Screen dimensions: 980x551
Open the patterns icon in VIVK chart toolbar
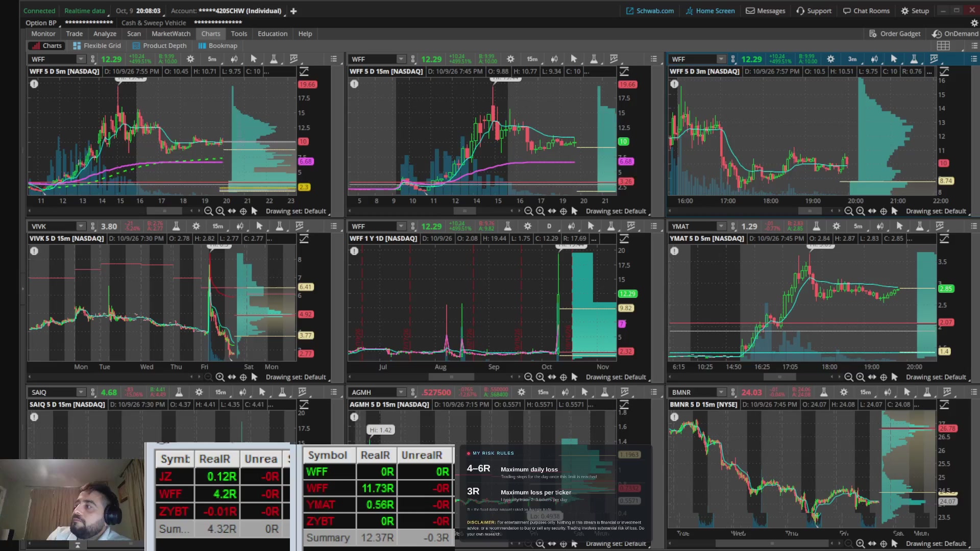pyautogui.click(x=300, y=226)
